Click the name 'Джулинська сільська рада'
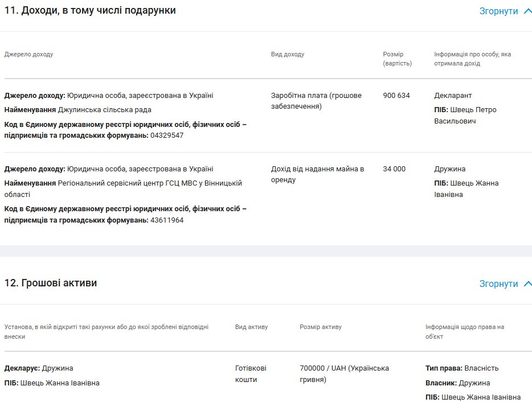 (105, 110)
